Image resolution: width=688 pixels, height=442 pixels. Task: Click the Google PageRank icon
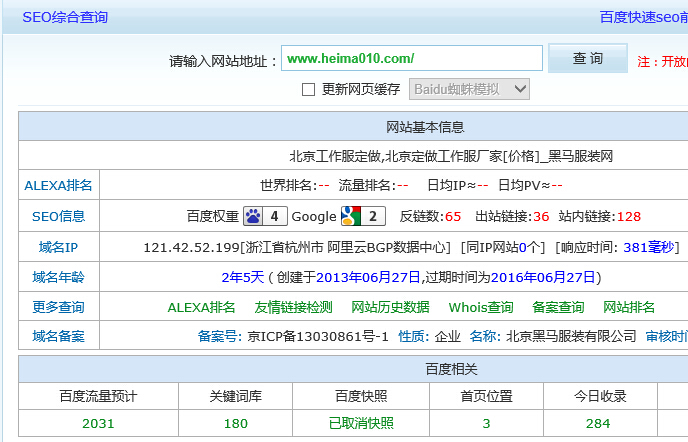click(351, 216)
